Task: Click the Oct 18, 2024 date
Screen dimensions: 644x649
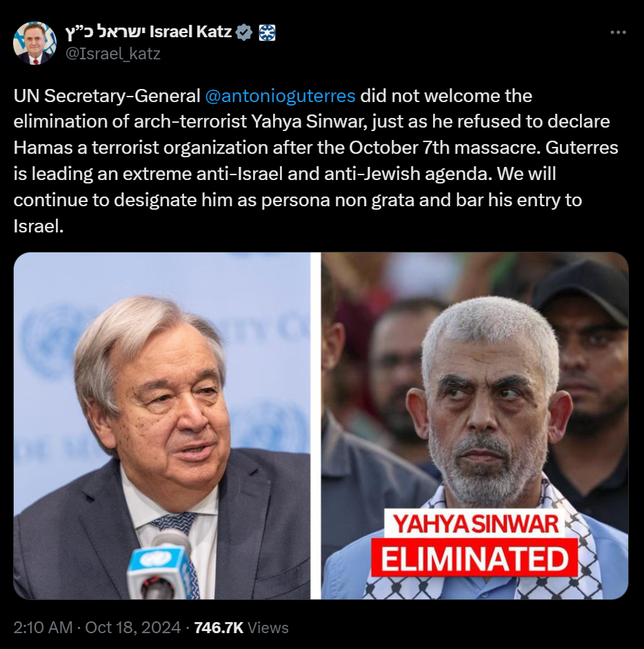Action: 133,628
